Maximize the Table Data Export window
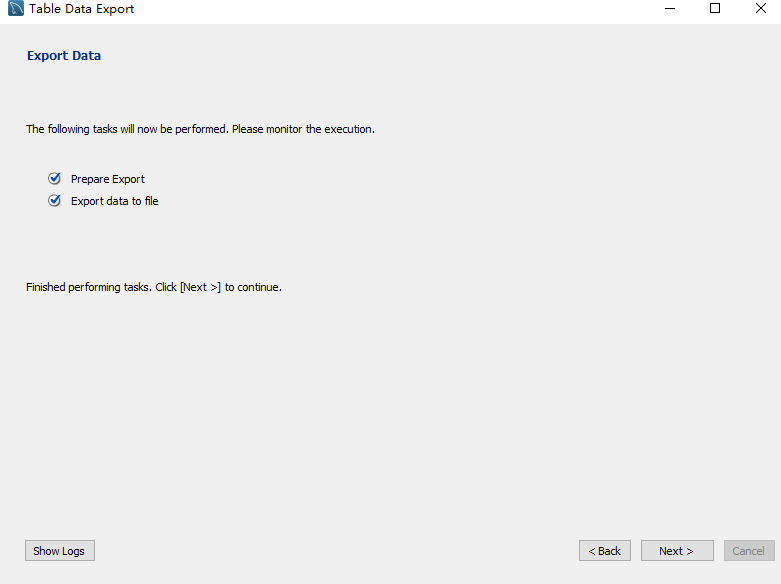Image resolution: width=781 pixels, height=584 pixels. point(715,9)
